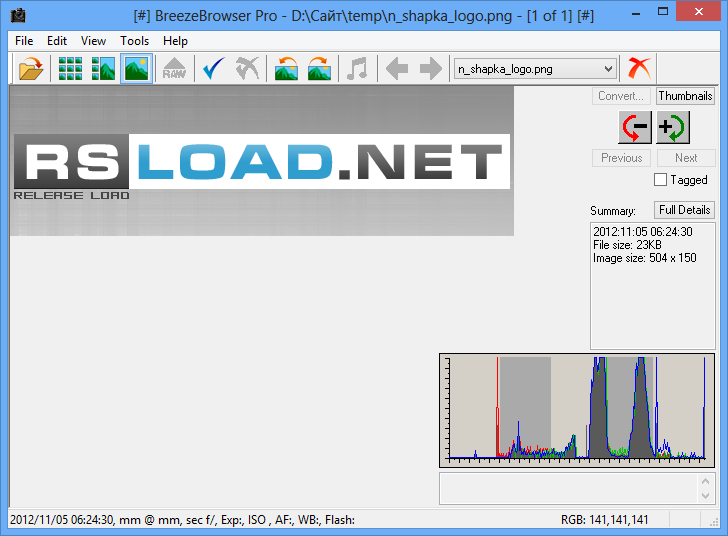Open the View menu
The width and height of the screenshot is (728, 536).
coord(93,41)
